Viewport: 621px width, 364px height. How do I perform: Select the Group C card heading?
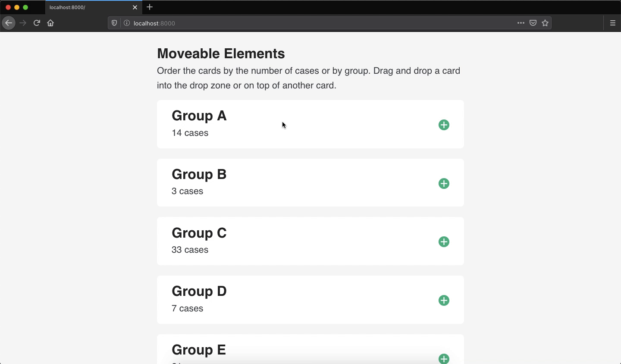199,233
